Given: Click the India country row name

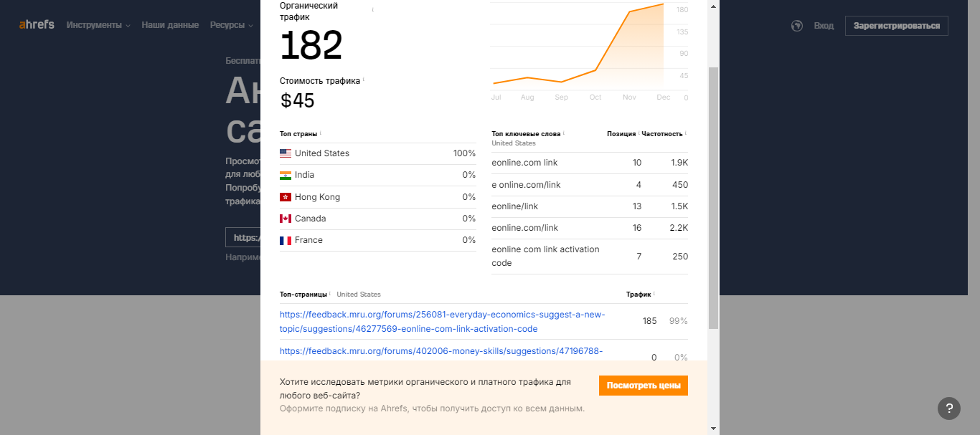Looking at the screenshot, I should click(x=304, y=175).
